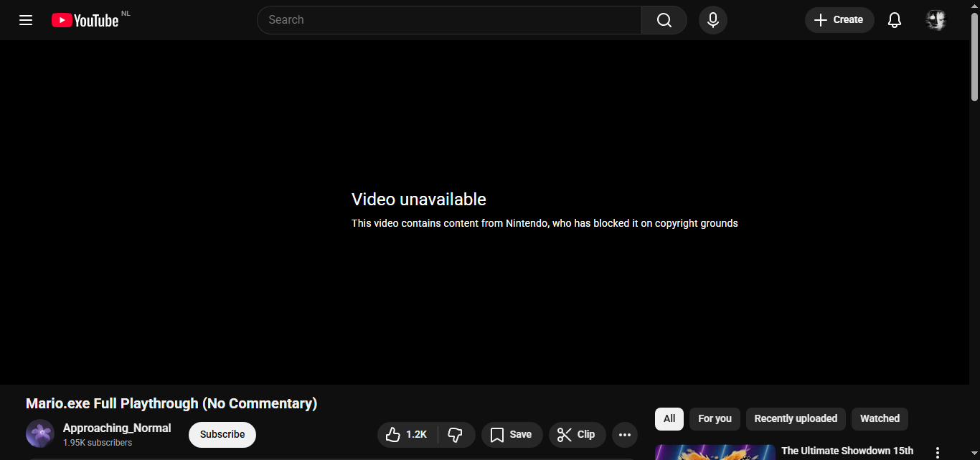The height and width of the screenshot is (460, 980).
Task: Select the 'Recently uploaded' filter chip
Action: coord(796,419)
